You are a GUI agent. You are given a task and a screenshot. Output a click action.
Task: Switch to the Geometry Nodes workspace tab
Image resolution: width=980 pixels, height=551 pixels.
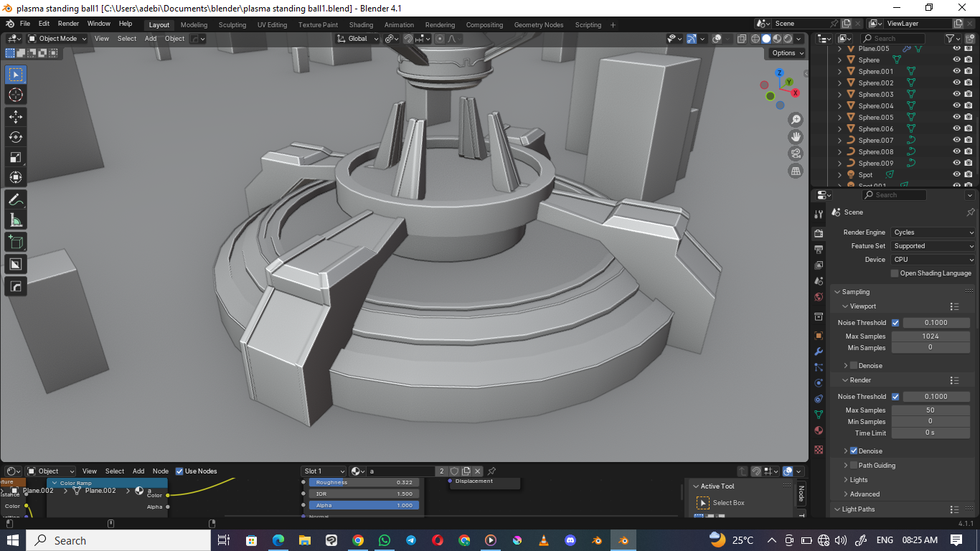click(x=539, y=25)
